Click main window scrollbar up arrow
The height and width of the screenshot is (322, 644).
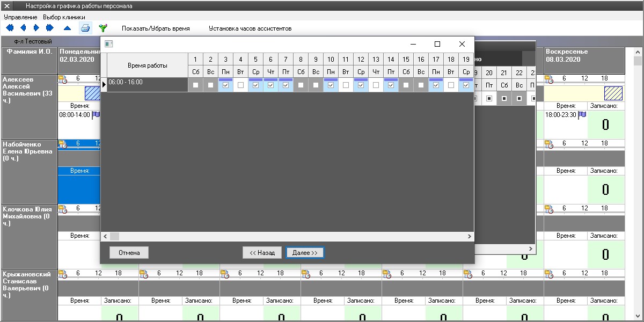(638, 53)
